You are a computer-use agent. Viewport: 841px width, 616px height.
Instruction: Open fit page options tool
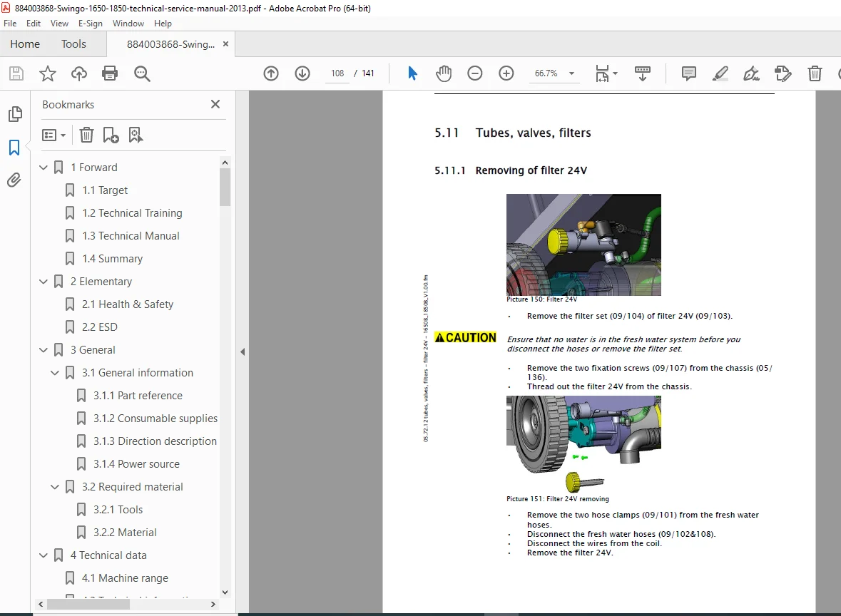(x=606, y=73)
